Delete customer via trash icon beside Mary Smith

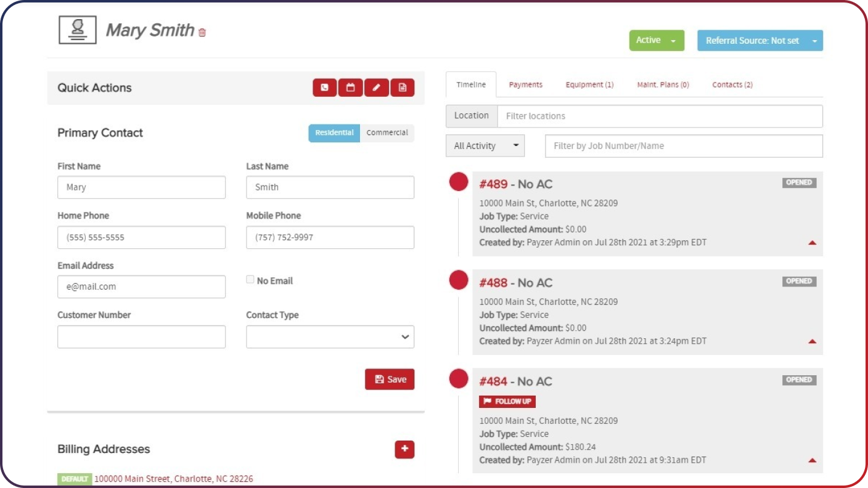point(202,32)
